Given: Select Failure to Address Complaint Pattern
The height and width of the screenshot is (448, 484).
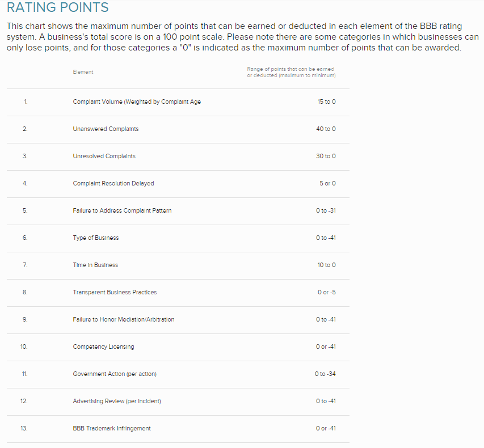Looking at the screenshot, I should (122, 211).
